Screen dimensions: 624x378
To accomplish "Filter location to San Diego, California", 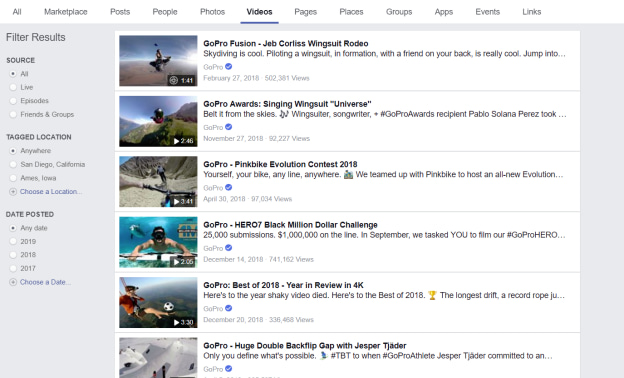I will 13,164.
